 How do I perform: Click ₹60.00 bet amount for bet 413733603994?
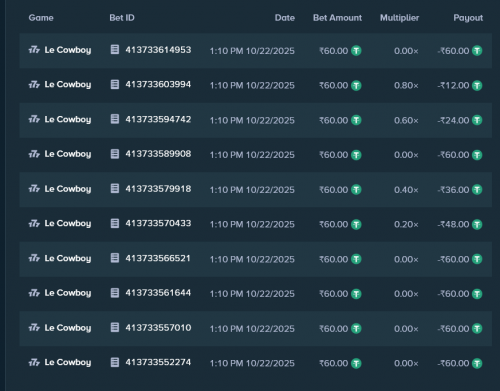point(334,86)
